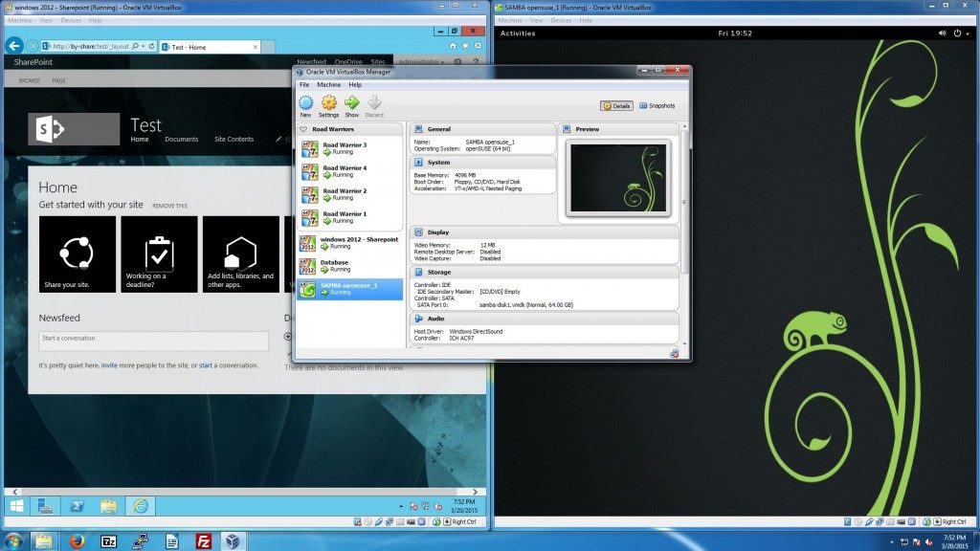
Task: Open the BROWSE ribbon tab in SharePoint
Action: point(30,80)
